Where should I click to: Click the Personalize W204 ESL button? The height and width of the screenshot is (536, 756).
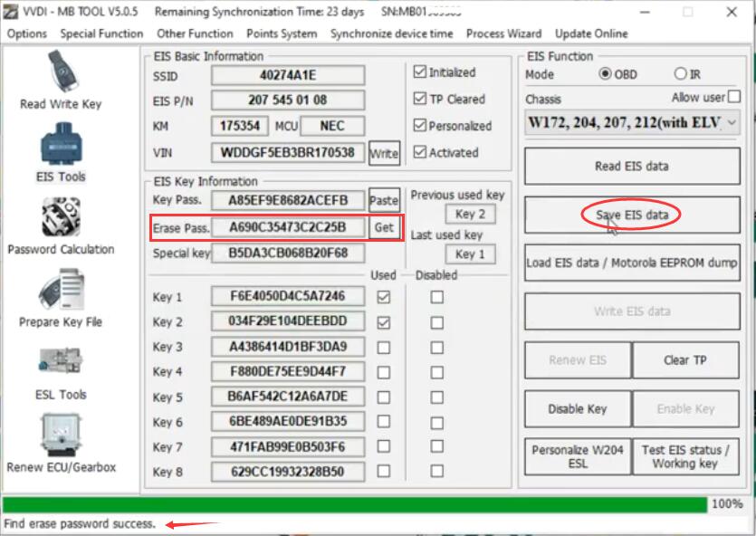click(x=578, y=456)
